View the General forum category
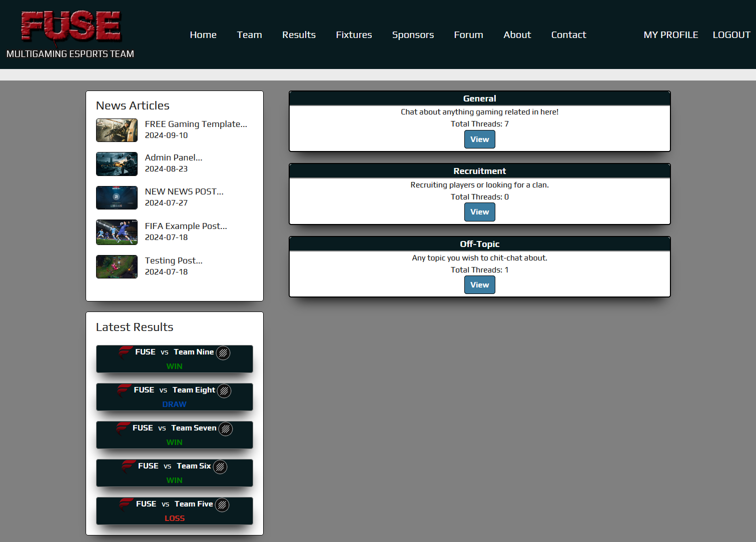The image size is (756, 542). click(479, 139)
